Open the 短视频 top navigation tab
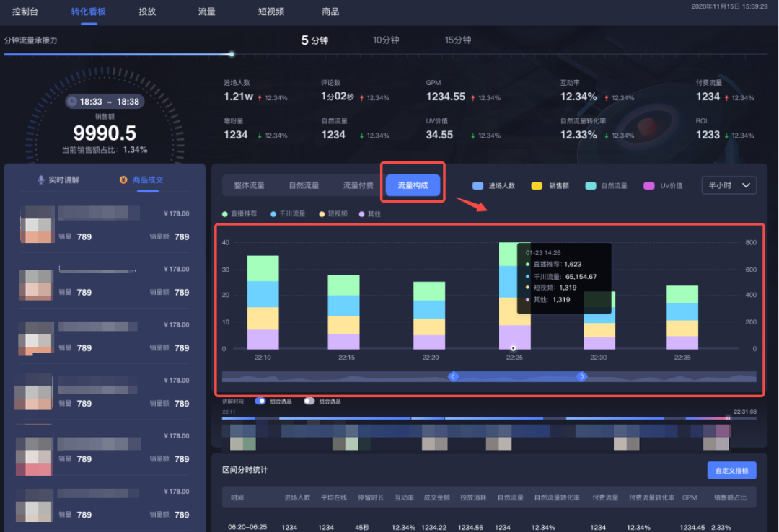 (270, 12)
